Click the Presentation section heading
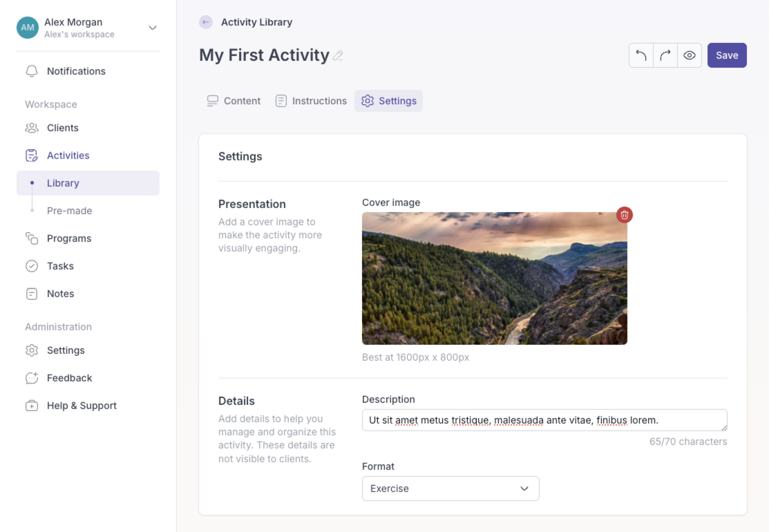This screenshot has width=769, height=532. point(252,204)
